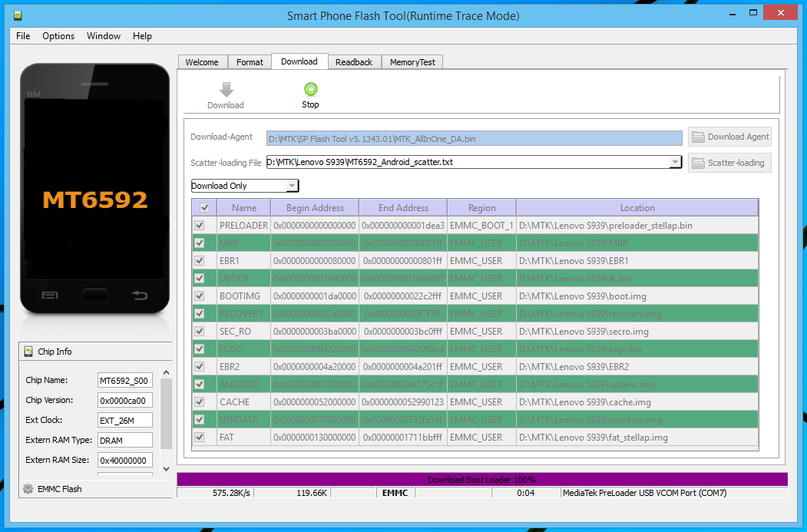
Task: Select the Download tab
Action: pos(299,61)
